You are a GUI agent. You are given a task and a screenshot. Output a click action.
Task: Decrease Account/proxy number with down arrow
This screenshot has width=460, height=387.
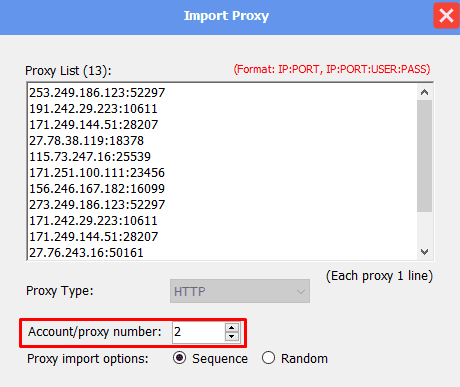(x=232, y=336)
